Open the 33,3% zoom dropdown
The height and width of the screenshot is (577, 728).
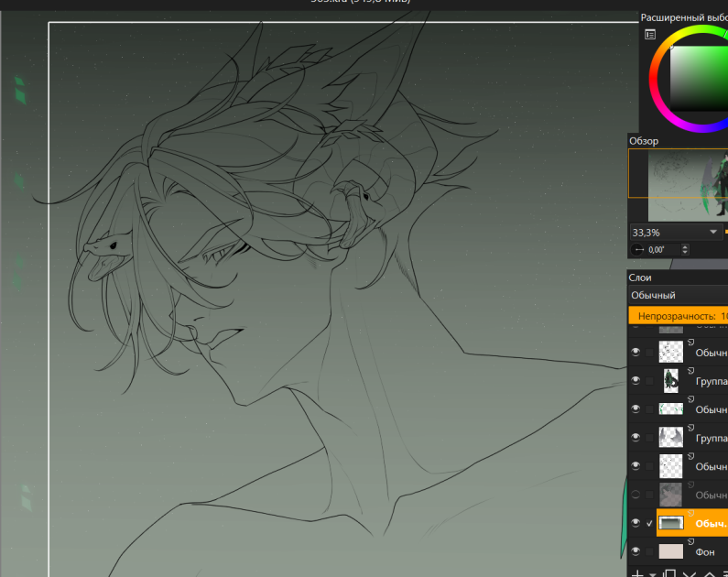click(x=675, y=232)
